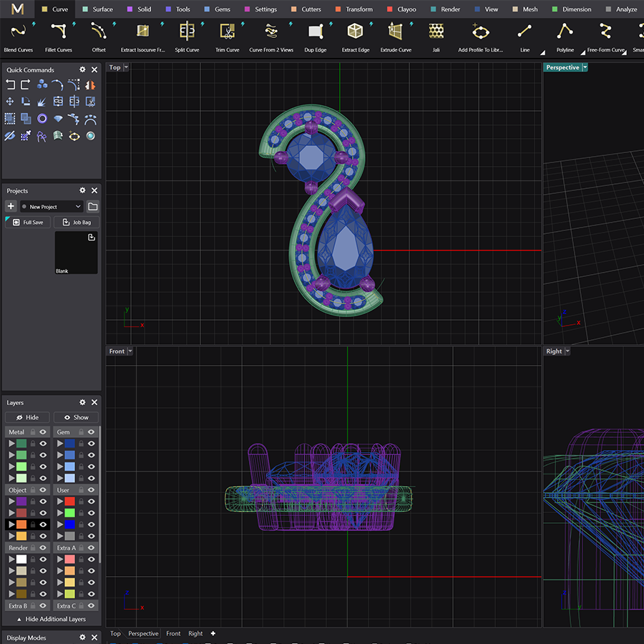Click the Show button in Layers panel
Screen dimensions: 644x644
coord(75,417)
